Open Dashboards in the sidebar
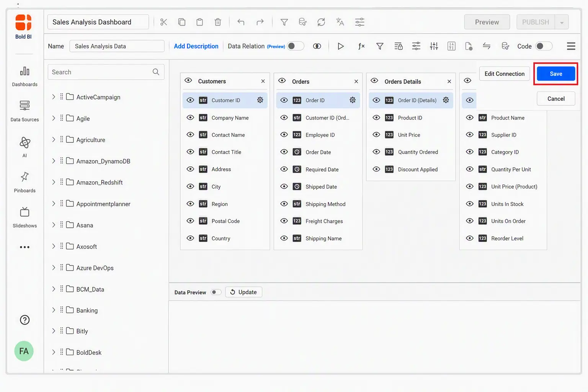Image resolution: width=588 pixels, height=392 pixels. point(24,77)
